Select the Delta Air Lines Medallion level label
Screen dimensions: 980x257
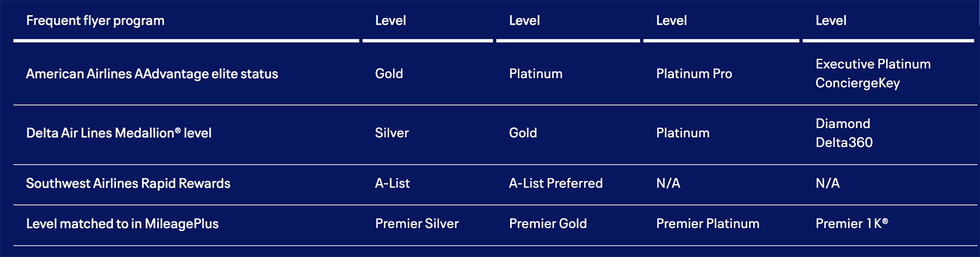[119, 133]
